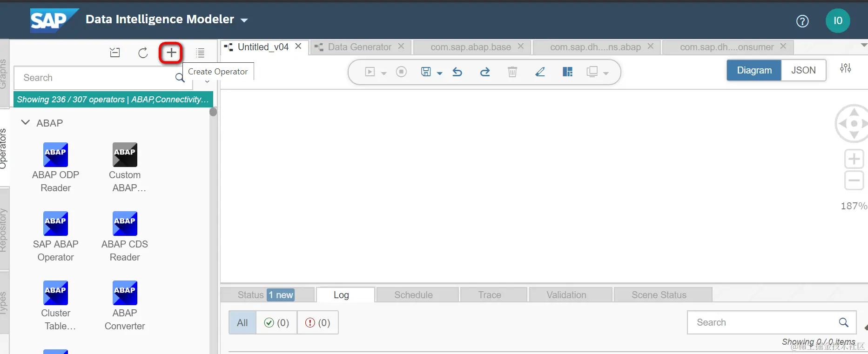This screenshot has height=354, width=868.
Task: Delete selected item with trash icon
Action: pyautogui.click(x=512, y=72)
